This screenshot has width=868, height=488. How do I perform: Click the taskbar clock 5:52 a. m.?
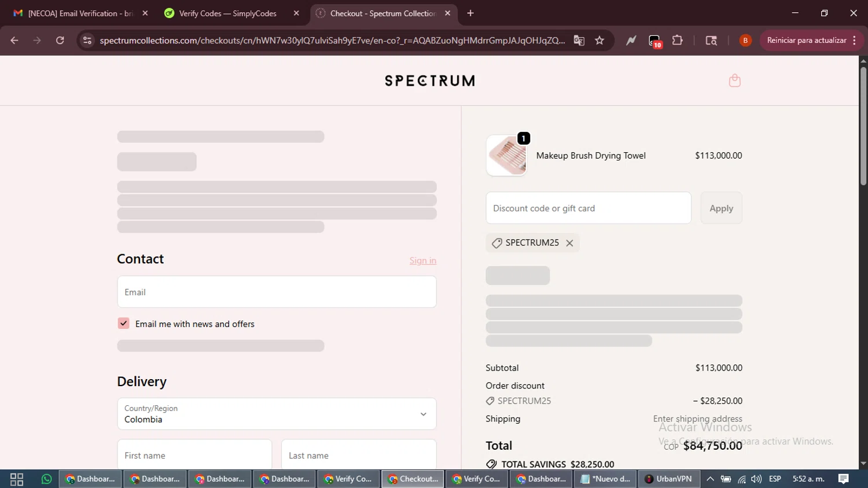pyautogui.click(x=808, y=479)
